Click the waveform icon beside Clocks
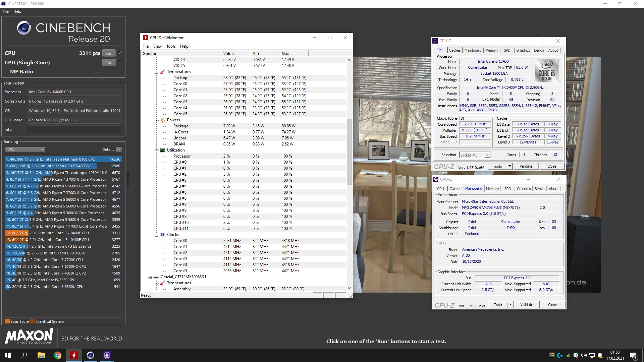644x362 pixels. 163,235
